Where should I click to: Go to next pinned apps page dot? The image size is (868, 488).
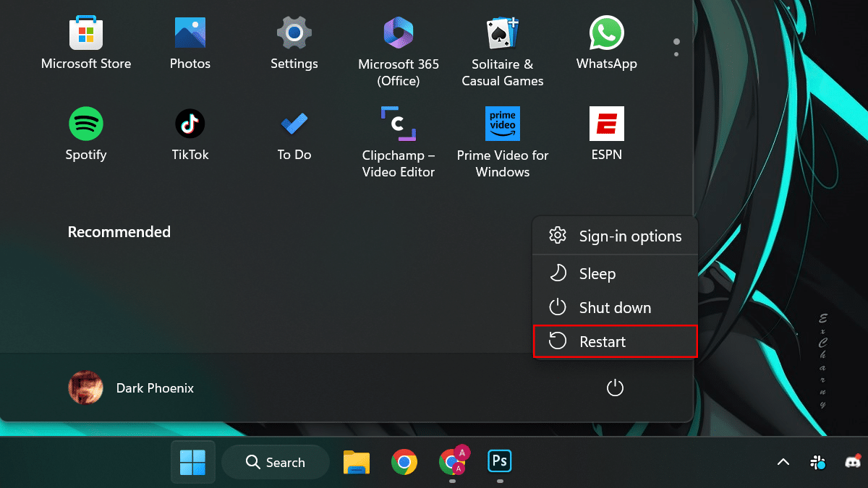pyautogui.click(x=676, y=54)
